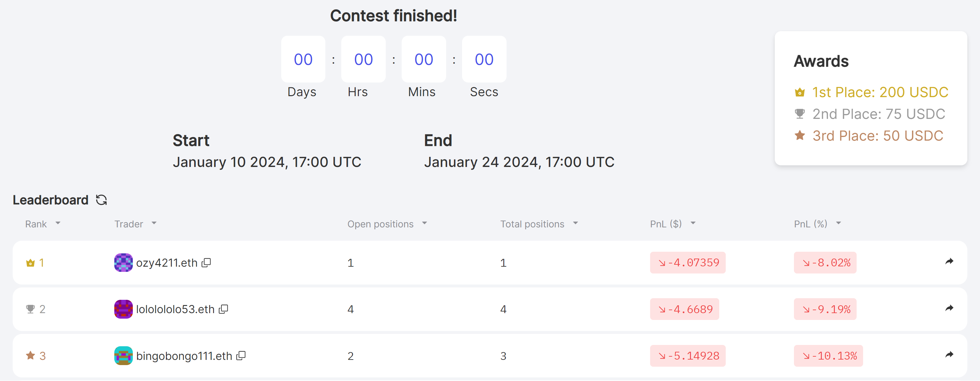Viewport: 980px width, 381px height.
Task: Click bingobongo111.eth's avatar icon
Action: pyautogui.click(x=123, y=355)
